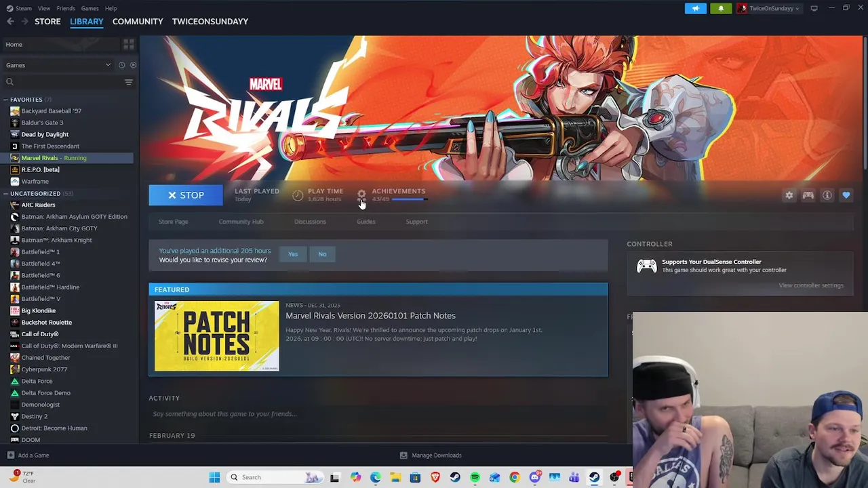Click the Add a Game plus icon

click(10, 455)
